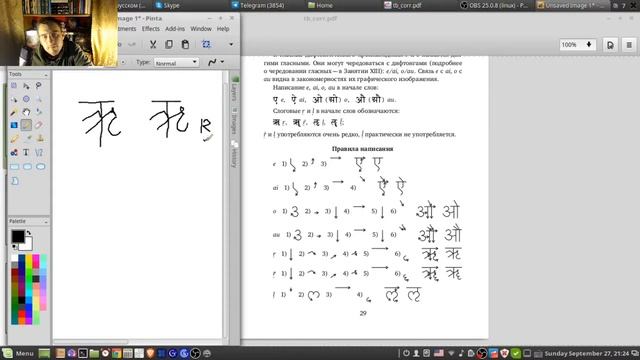
Task: Open the Add-ins menu
Action: 175,29
